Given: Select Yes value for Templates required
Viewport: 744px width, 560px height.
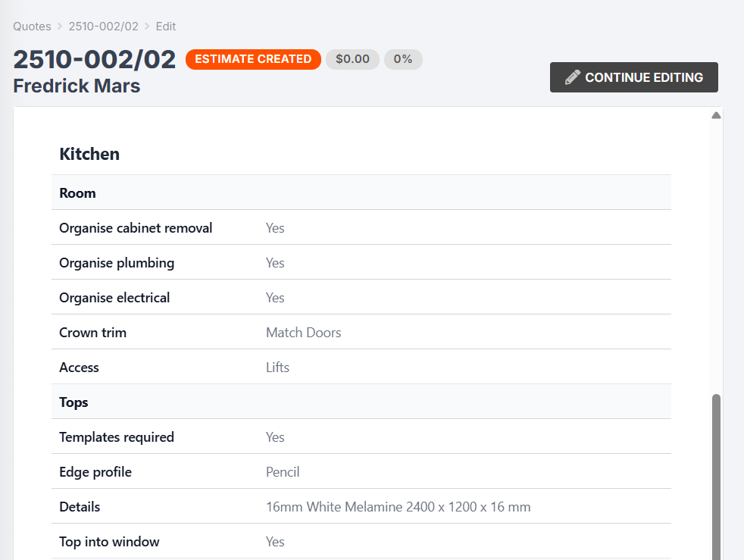Looking at the screenshot, I should (x=275, y=437).
